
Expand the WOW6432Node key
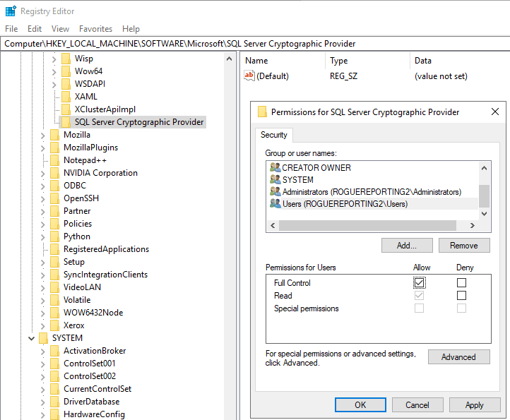click(x=42, y=313)
